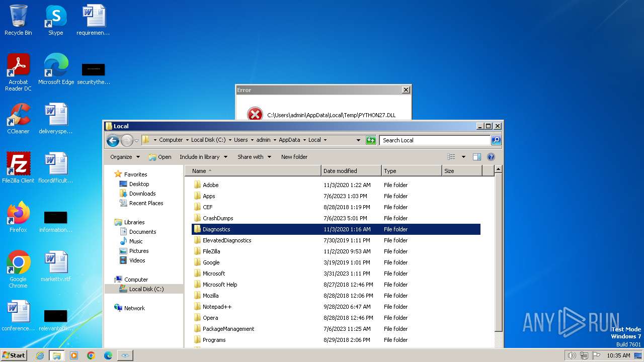The height and width of the screenshot is (362, 644).
Task: Expand the address bar history dropdown
Action: pos(358,140)
